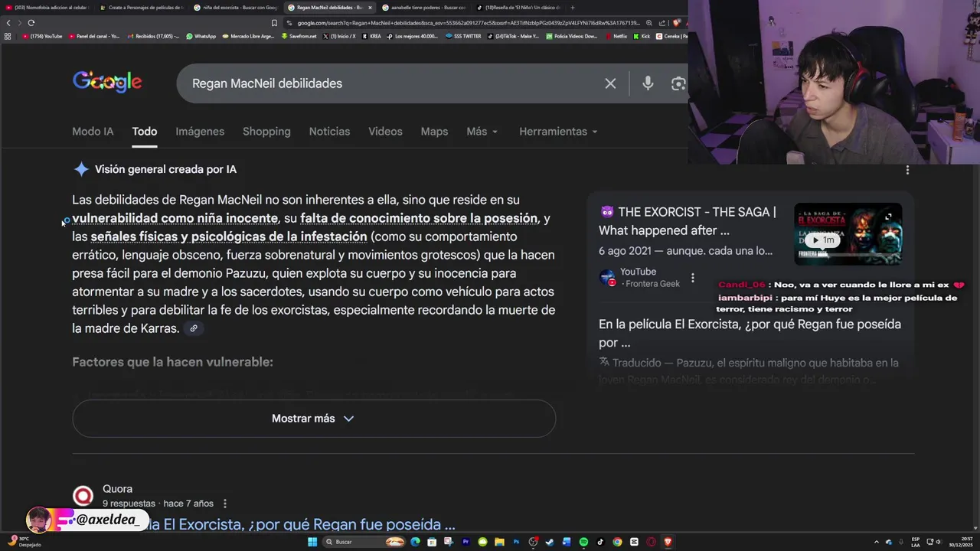The width and height of the screenshot is (980, 551).
Task: Open the Quora result favicon
Action: (x=83, y=496)
